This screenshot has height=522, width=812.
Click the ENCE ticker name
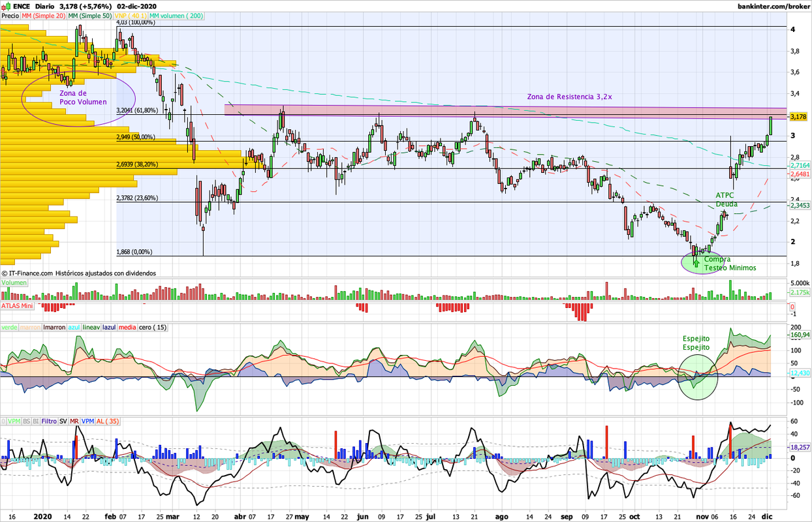pyautogui.click(x=22, y=6)
